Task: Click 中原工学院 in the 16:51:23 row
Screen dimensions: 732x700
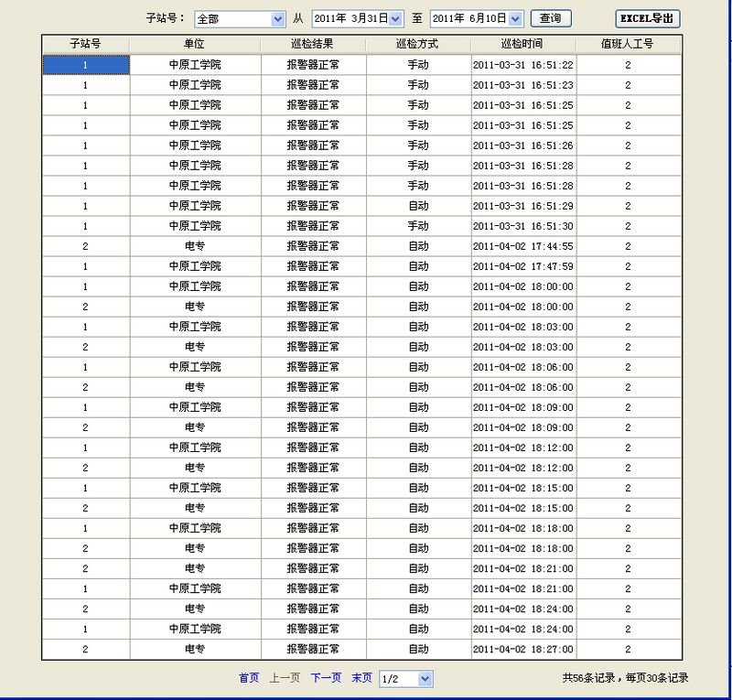Action: [x=195, y=85]
